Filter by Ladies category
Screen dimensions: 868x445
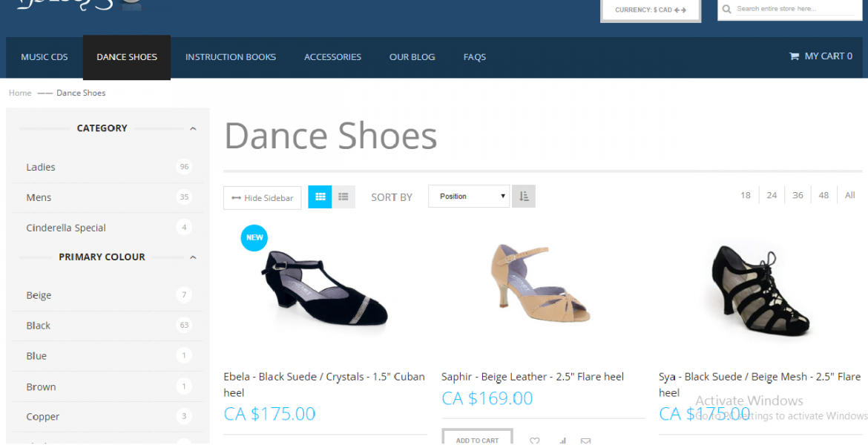41,167
